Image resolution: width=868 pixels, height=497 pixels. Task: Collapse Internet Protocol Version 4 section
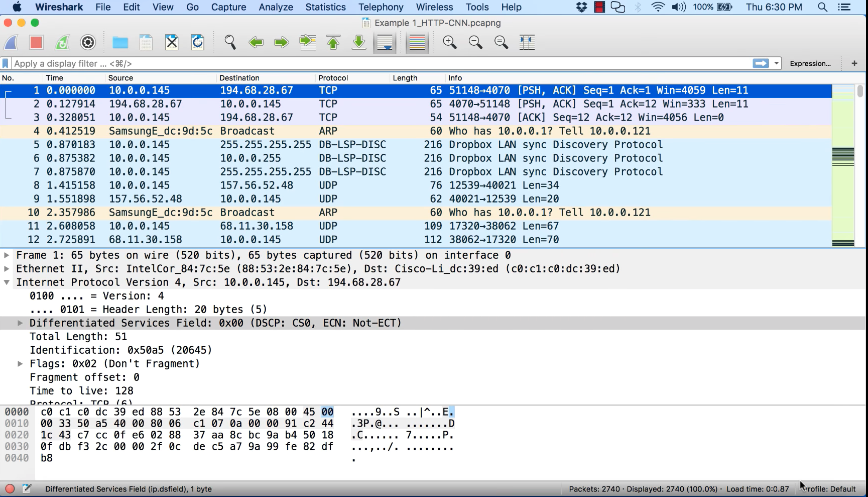pyautogui.click(x=7, y=282)
